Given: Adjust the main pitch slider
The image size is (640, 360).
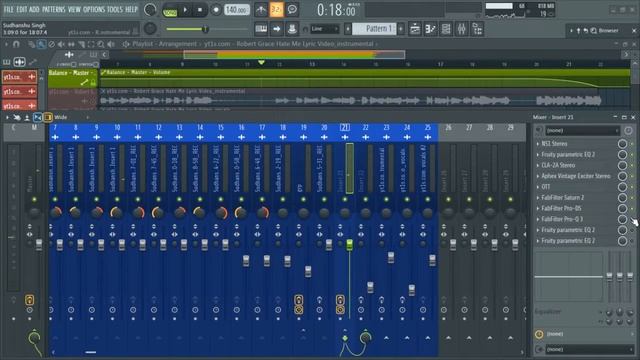Looking at the screenshot, I should [206, 29].
